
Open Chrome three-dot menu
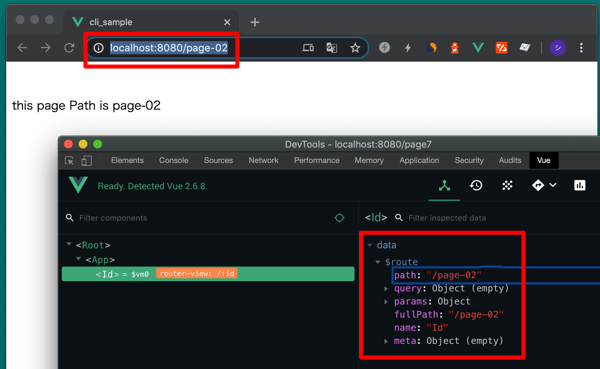[x=581, y=48]
